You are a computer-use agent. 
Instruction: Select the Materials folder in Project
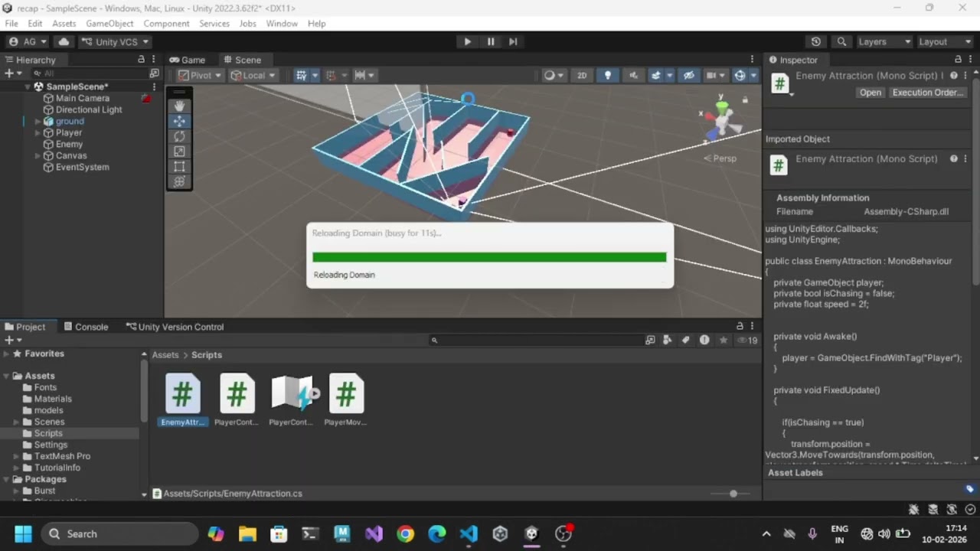click(x=53, y=399)
